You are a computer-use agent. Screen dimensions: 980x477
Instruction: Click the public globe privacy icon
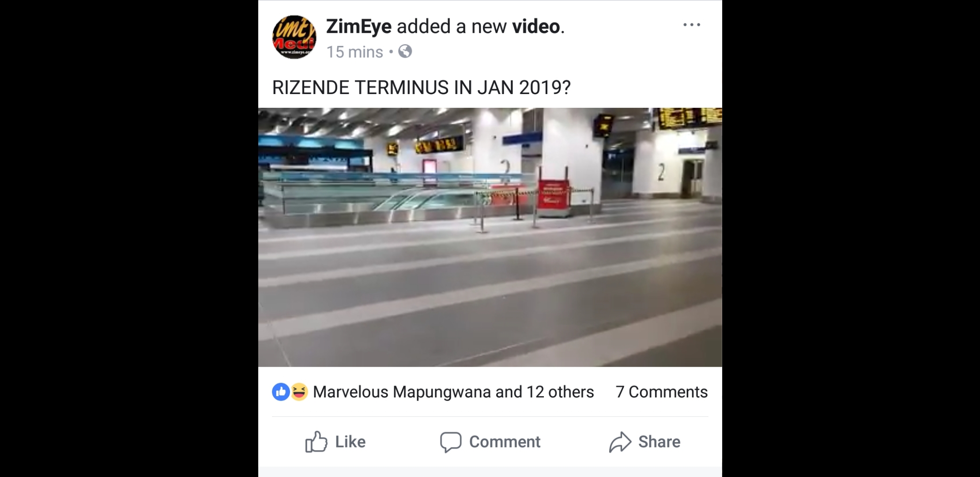click(x=405, y=52)
